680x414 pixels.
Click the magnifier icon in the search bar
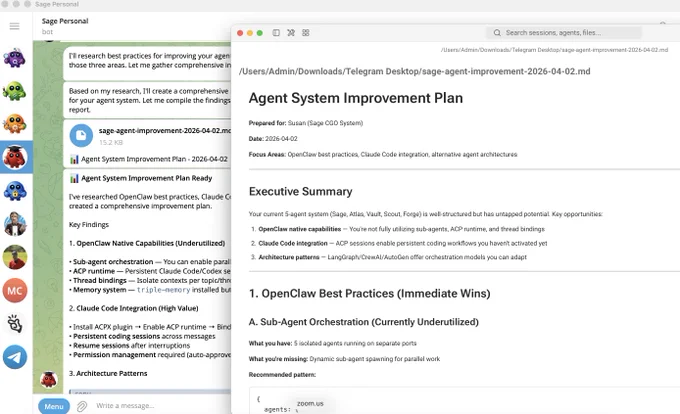point(497,33)
